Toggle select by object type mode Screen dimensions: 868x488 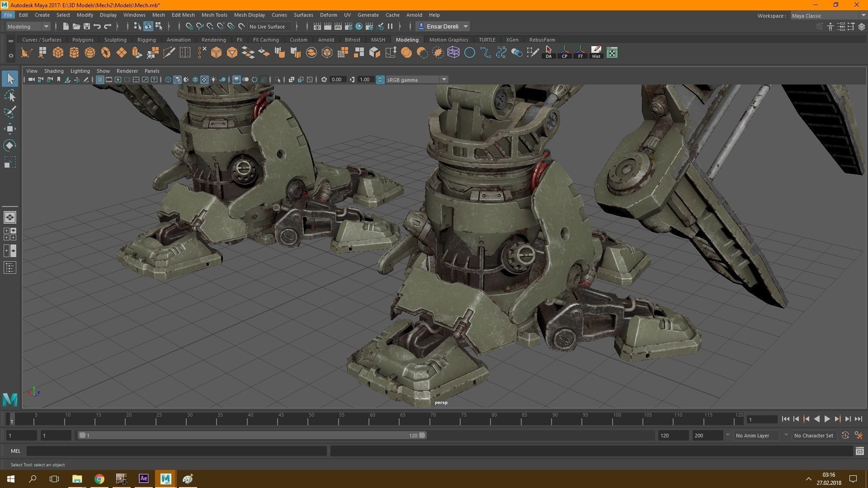(x=148, y=26)
